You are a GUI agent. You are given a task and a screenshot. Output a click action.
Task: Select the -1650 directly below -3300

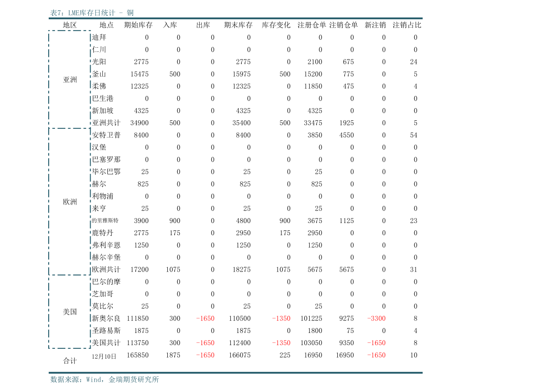(376, 343)
